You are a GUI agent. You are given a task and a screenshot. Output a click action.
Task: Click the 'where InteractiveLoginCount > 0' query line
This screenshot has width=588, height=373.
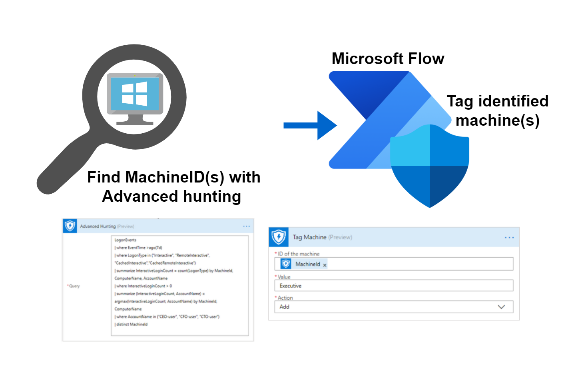coord(143,286)
